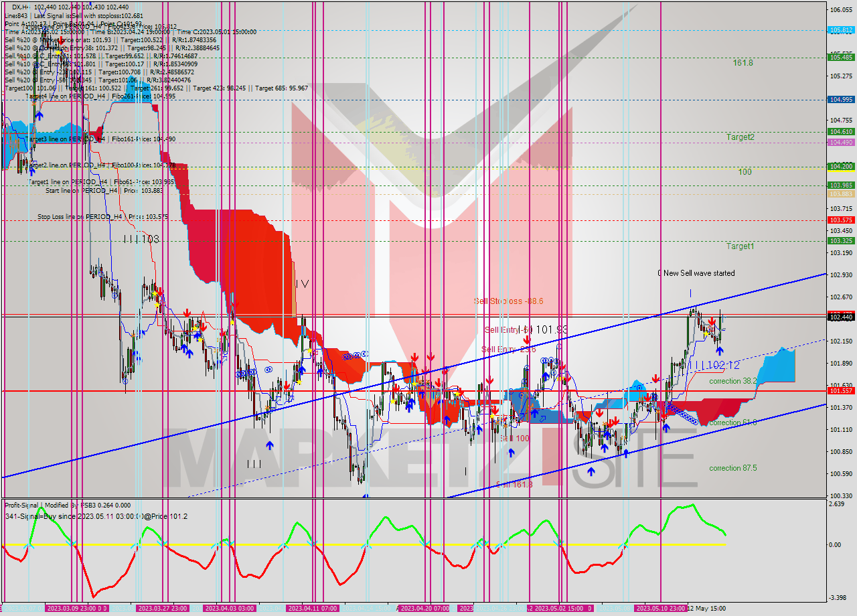Select the 103.325 green price tag

click(841, 240)
